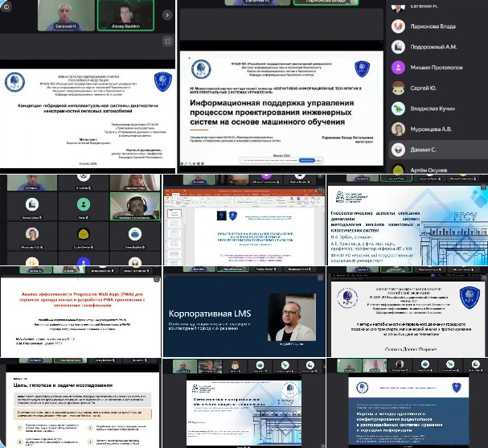This screenshot has height=448, width=488.
Task: Expand the shared PowerPoint window to fullscreen
Action: pos(320,190)
